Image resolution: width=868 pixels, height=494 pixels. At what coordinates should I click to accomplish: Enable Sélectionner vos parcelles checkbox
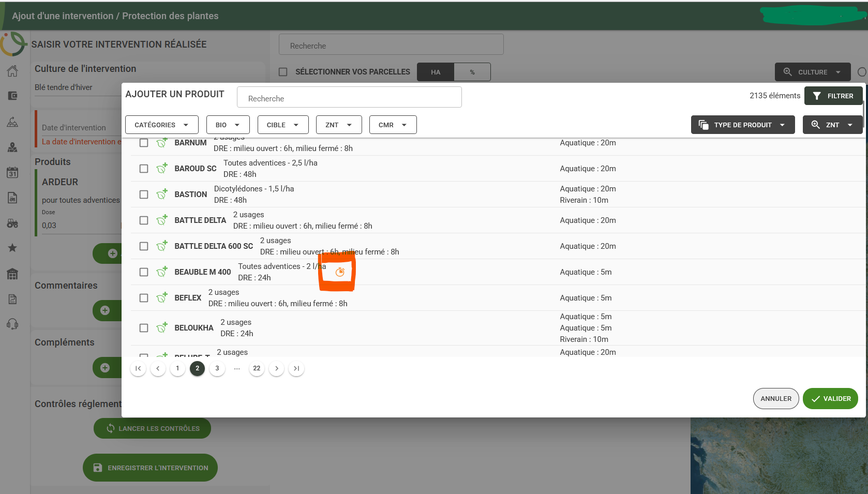pos(283,72)
